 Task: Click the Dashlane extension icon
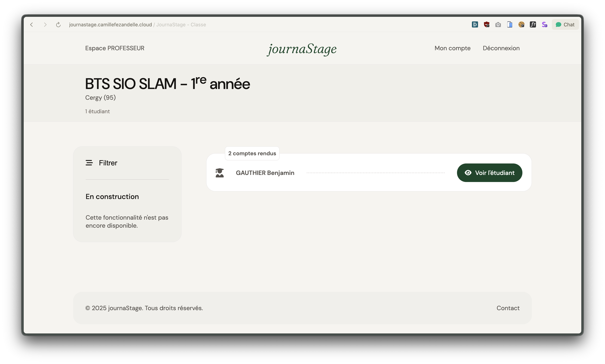click(475, 24)
